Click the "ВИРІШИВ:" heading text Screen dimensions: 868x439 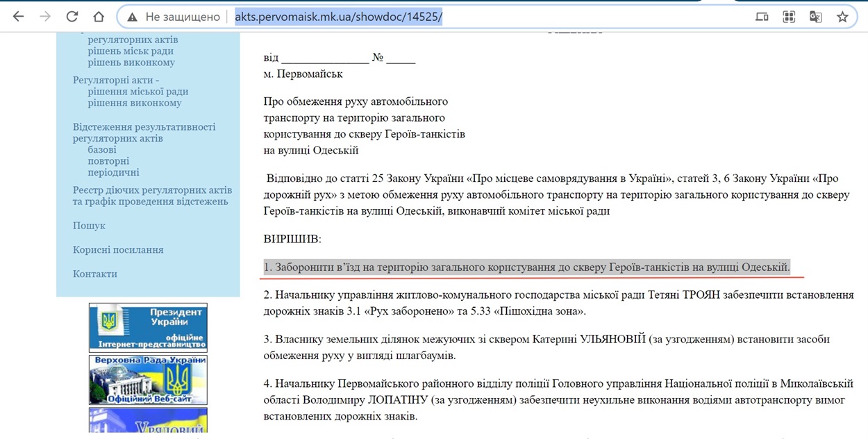point(292,239)
